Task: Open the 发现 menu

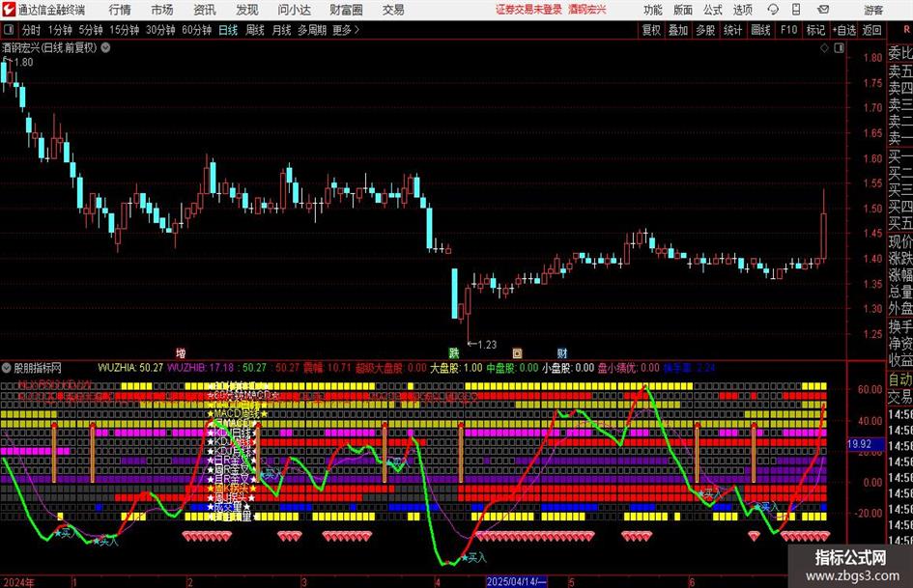Action: coord(247,10)
